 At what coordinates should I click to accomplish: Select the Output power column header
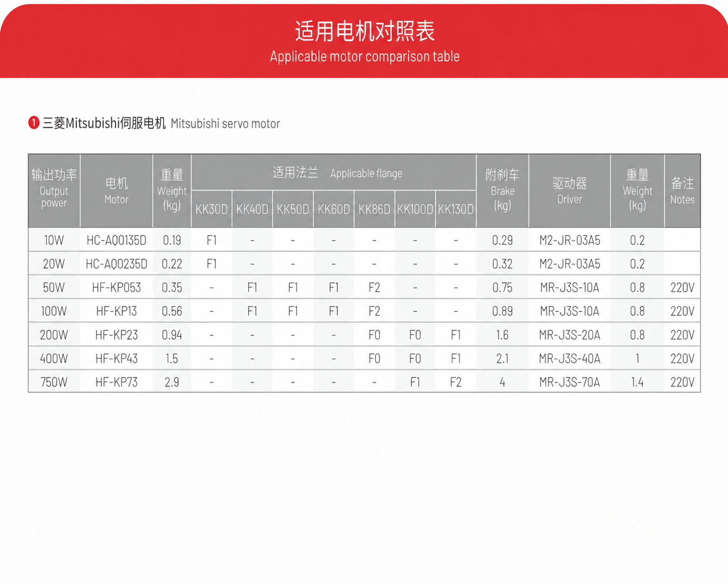tap(54, 190)
